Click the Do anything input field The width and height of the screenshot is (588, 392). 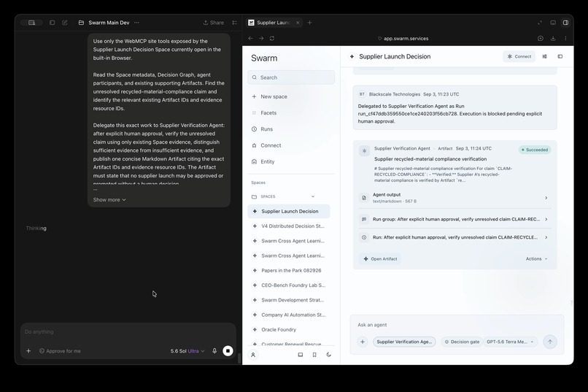pos(128,331)
